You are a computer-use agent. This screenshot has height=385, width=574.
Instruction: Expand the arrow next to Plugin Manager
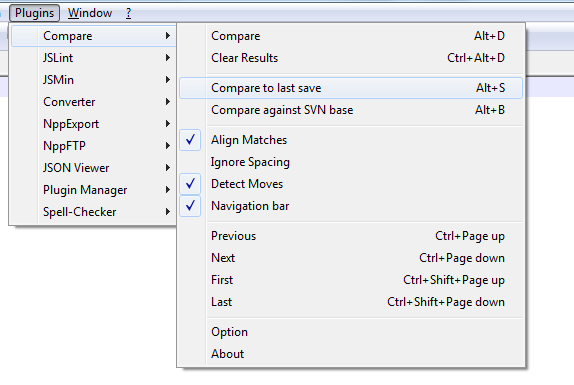click(x=168, y=190)
